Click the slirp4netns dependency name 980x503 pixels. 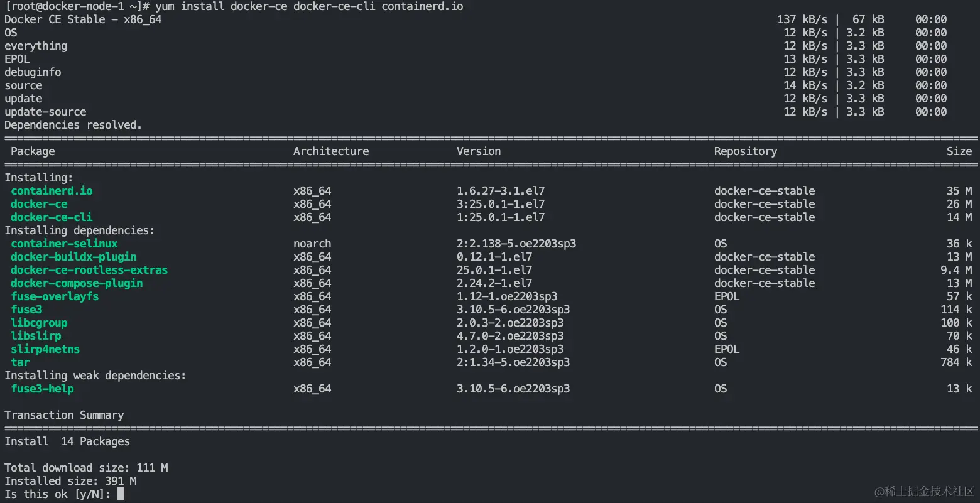point(45,349)
